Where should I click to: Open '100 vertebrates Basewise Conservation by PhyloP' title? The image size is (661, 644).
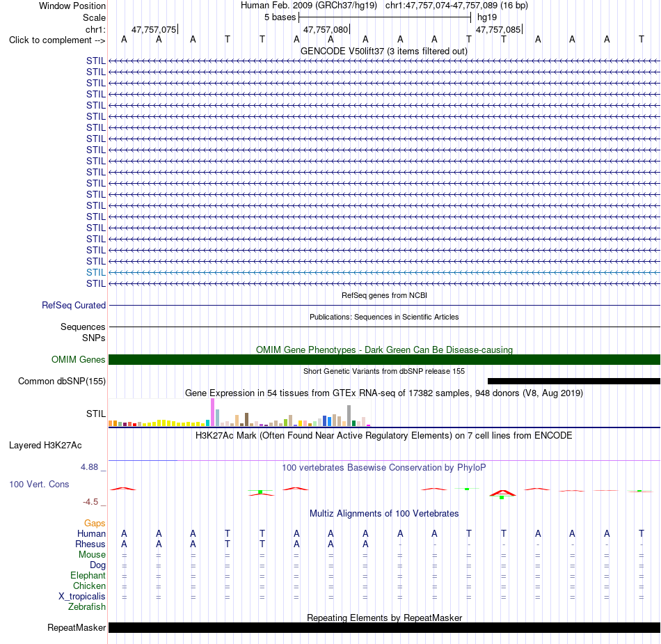[383, 467]
